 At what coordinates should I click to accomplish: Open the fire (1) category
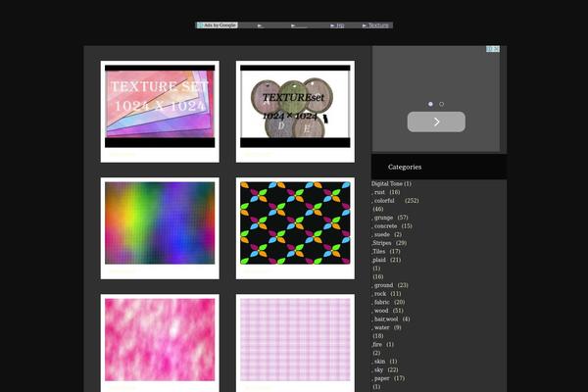382,344
